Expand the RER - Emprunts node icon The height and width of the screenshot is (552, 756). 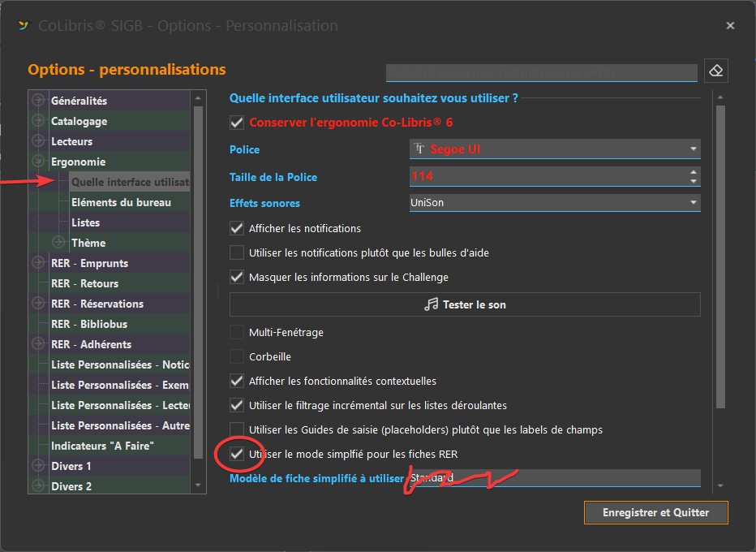tap(37, 263)
